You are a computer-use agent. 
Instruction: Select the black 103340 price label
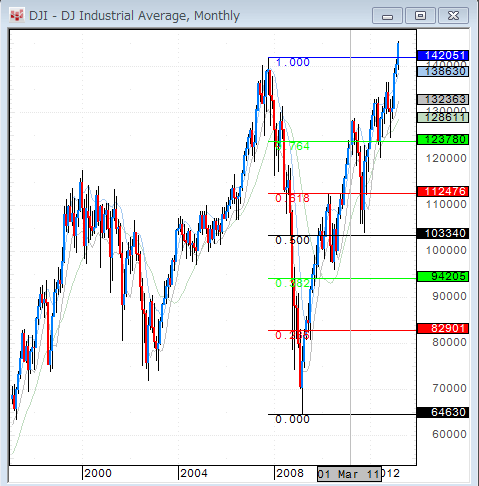coord(443,233)
